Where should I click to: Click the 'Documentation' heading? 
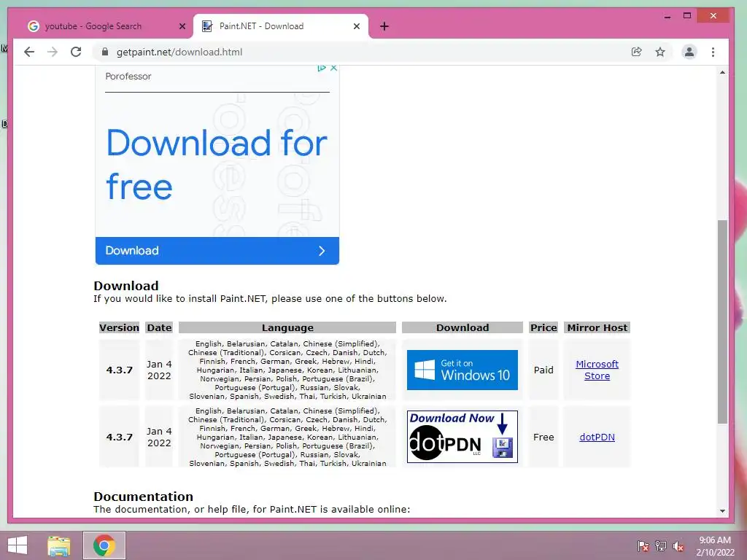(144, 496)
